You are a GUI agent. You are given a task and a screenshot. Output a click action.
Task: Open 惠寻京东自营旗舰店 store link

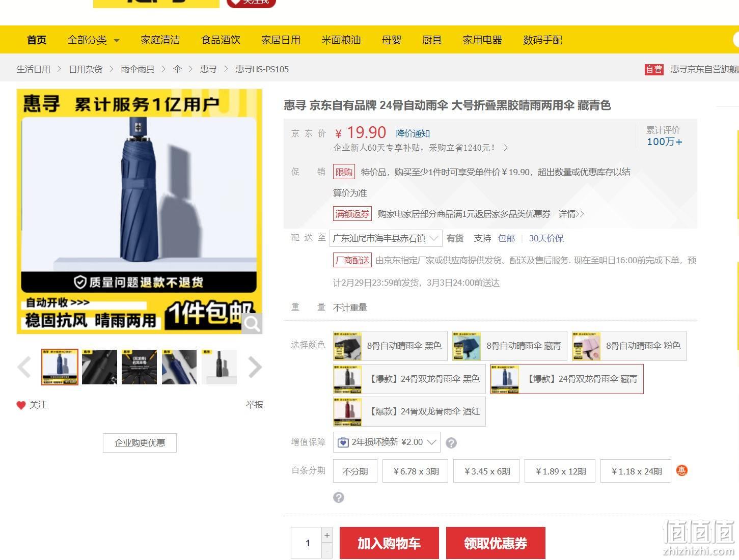pyautogui.click(x=704, y=69)
